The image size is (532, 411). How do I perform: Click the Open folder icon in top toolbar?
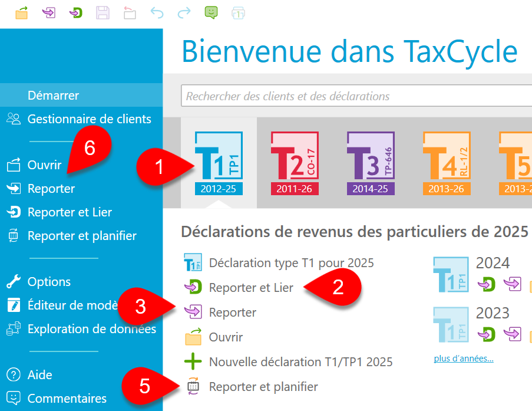[21, 13]
